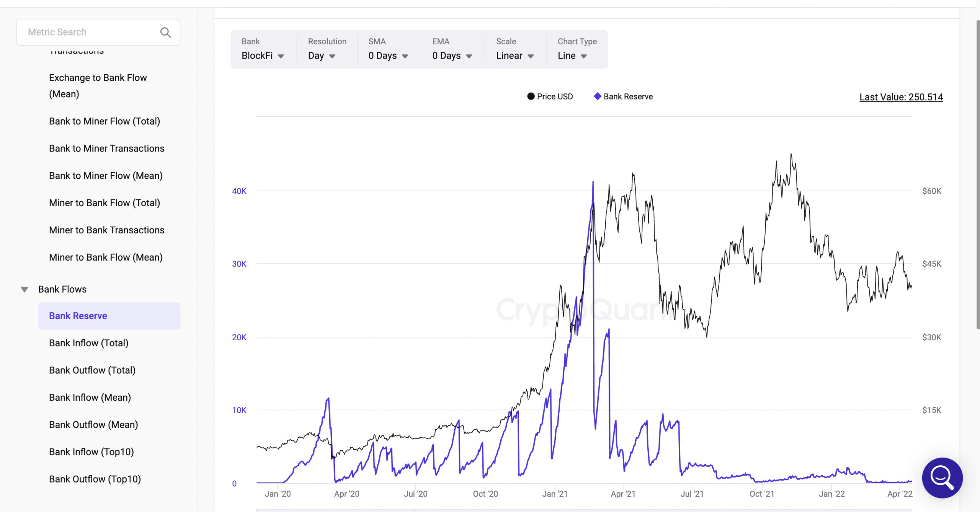This screenshot has height=512, width=980.
Task: Select Bank Outflow (Top10) metric
Action: [95, 479]
